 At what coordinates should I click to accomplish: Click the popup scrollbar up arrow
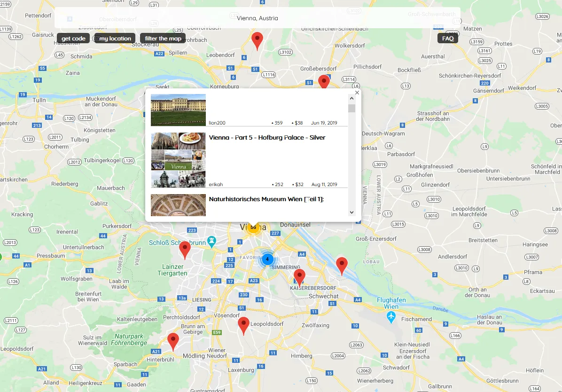(x=351, y=98)
